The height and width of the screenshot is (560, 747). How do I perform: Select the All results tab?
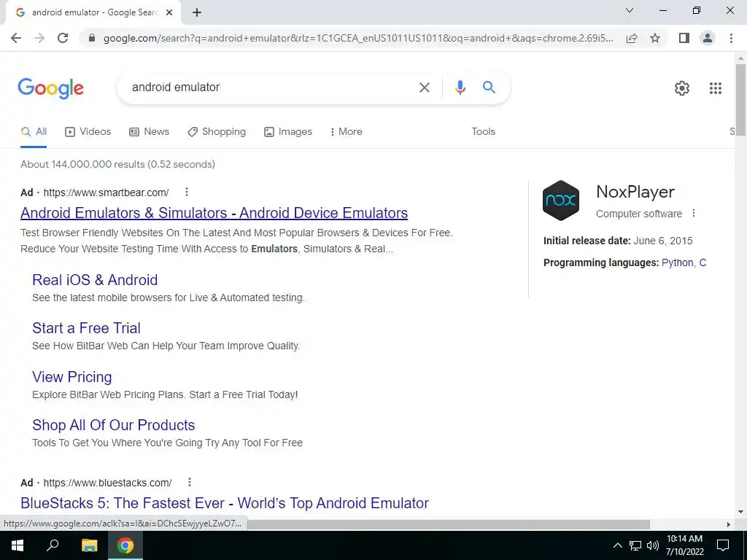[34, 132]
